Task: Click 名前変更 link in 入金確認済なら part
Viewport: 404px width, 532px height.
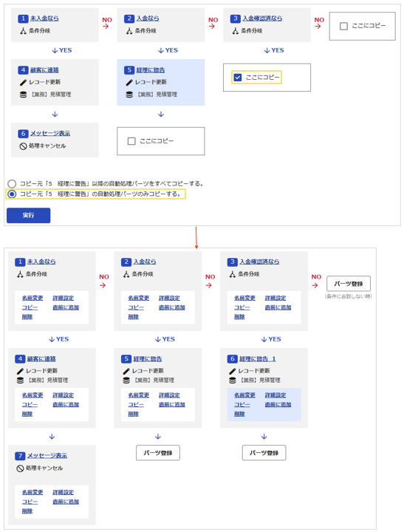Action: [x=244, y=298]
